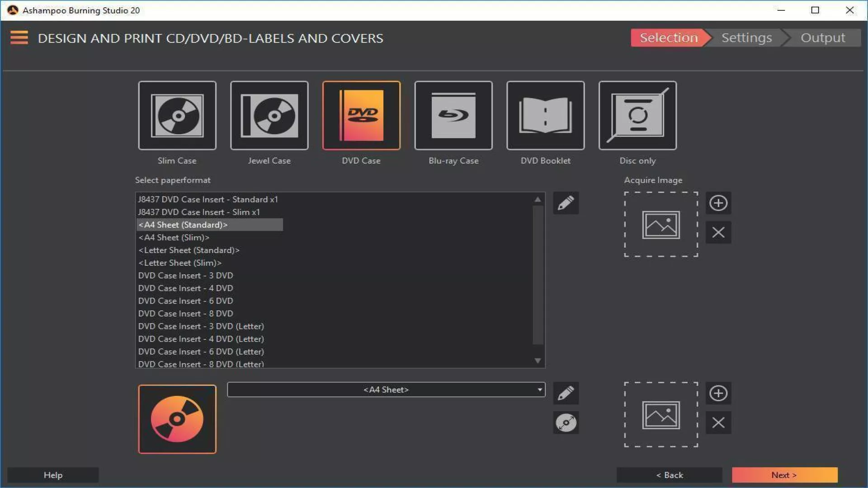Click the Back button
This screenshot has height=488, width=868.
click(669, 475)
